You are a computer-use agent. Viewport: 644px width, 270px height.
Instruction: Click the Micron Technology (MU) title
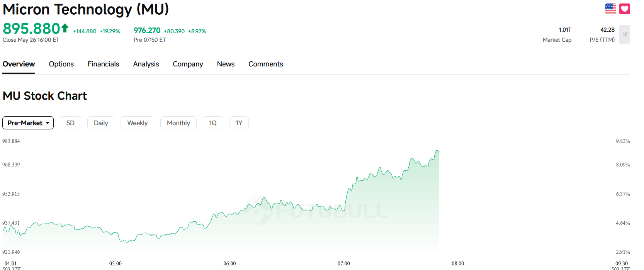[86, 9]
